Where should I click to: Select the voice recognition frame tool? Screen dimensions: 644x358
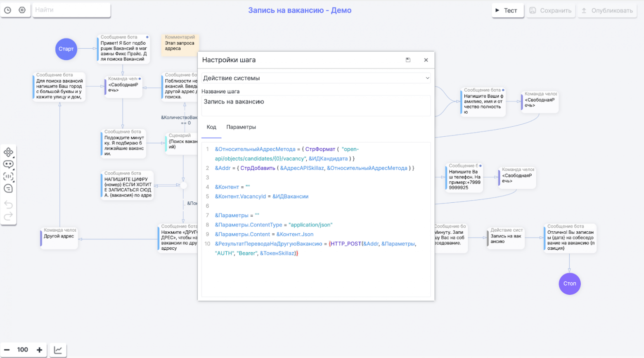[8, 176]
